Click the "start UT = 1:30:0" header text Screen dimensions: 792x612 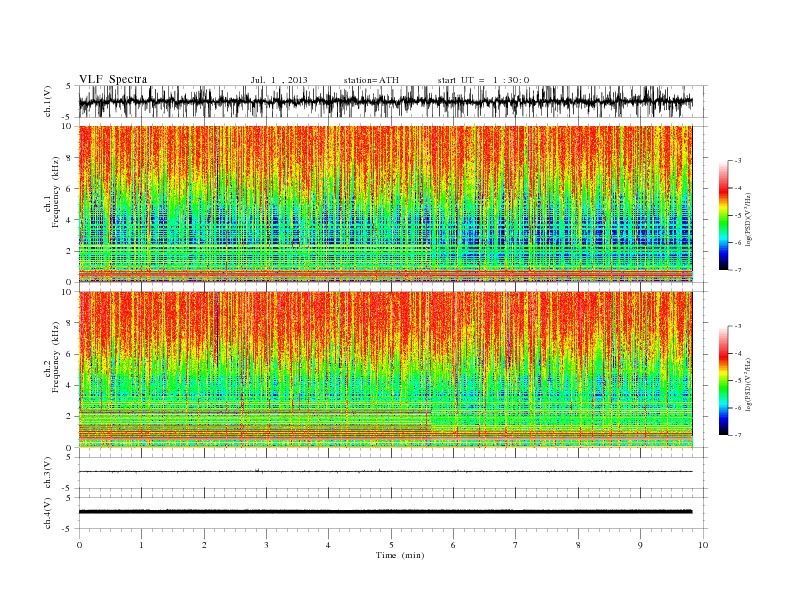click(483, 80)
